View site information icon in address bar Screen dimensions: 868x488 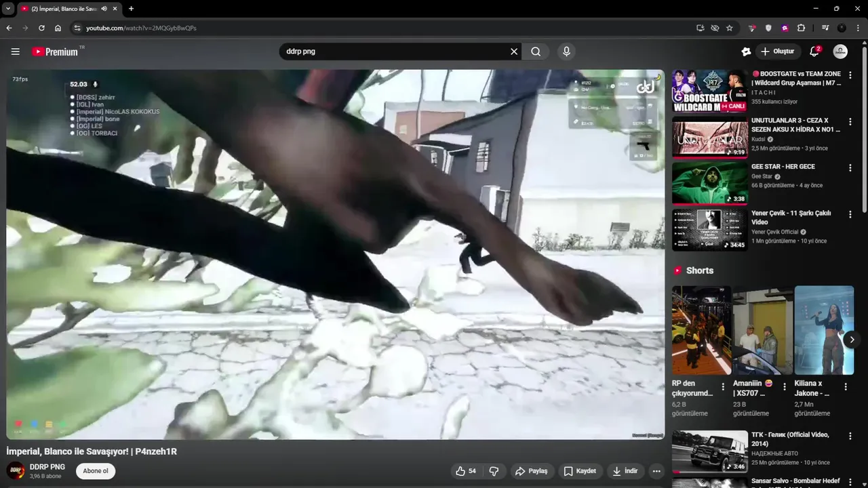[x=77, y=28]
